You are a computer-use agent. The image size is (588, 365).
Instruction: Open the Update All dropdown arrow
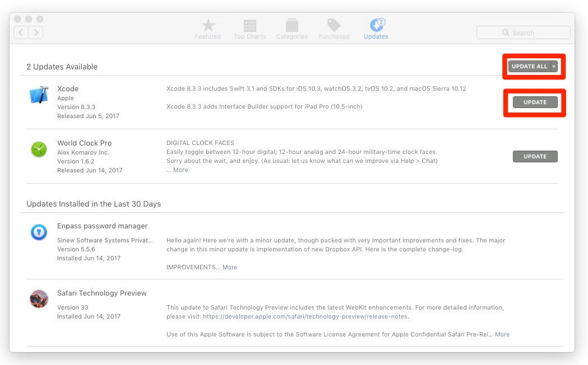click(x=554, y=67)
